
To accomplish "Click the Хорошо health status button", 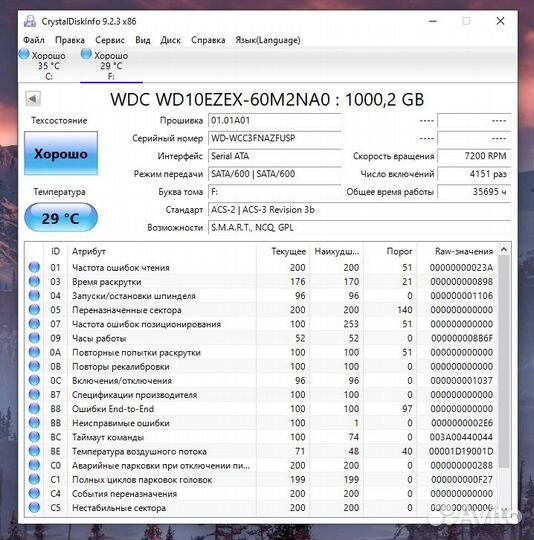I will pyautogui.click(x=61, y=154).
